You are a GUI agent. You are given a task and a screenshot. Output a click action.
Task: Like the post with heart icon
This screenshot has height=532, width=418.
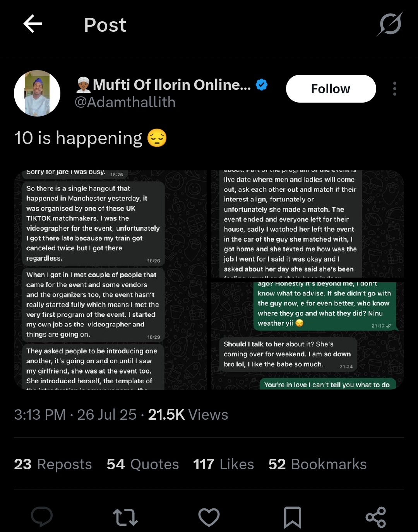coord(209,517)
